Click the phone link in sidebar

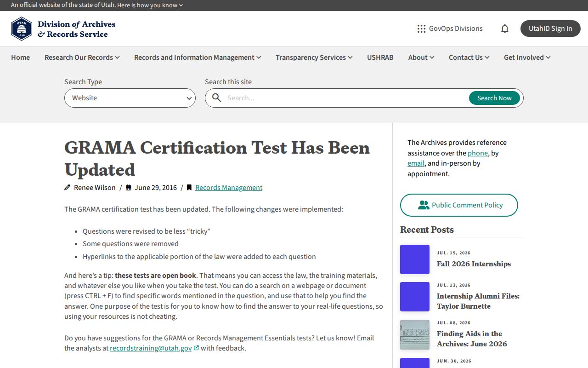tap(478, 153)
